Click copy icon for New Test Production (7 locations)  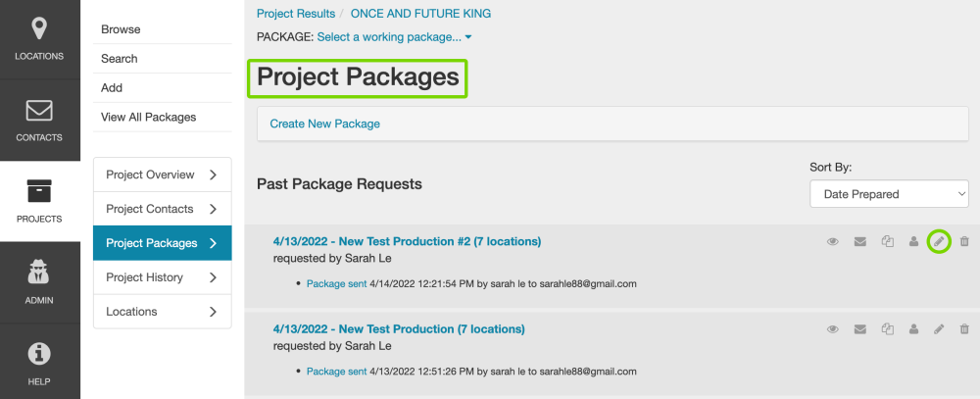click(887, 329)
